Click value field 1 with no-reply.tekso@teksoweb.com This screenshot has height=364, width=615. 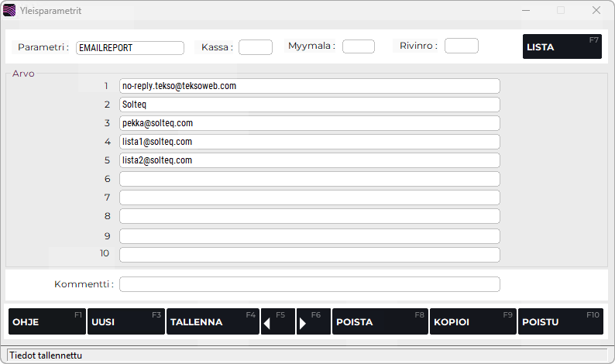[310, 86]
